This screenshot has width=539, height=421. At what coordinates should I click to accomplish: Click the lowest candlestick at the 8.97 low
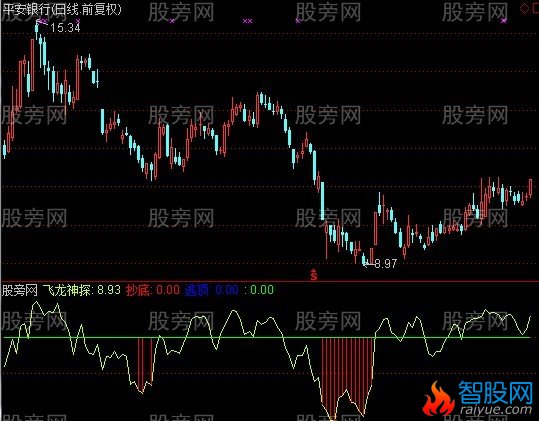point(364,259)
